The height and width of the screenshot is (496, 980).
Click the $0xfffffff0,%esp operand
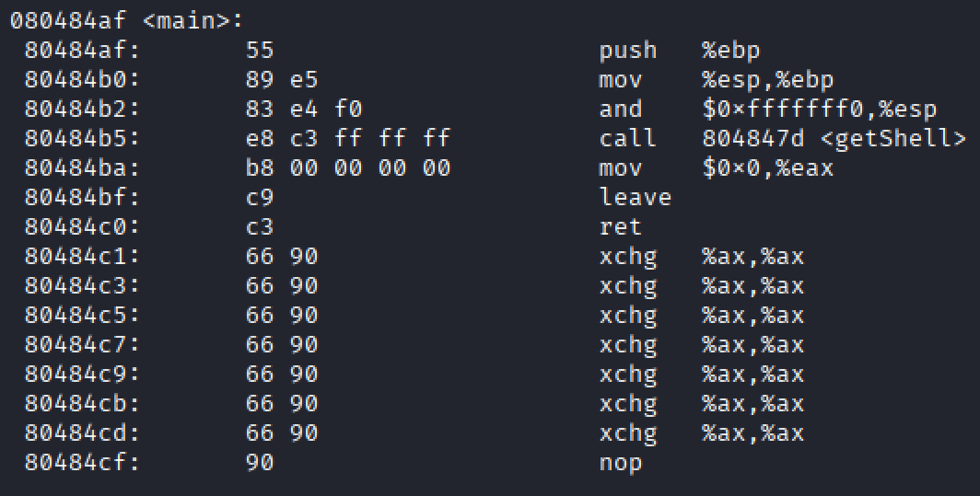click(x=819, y=109)
